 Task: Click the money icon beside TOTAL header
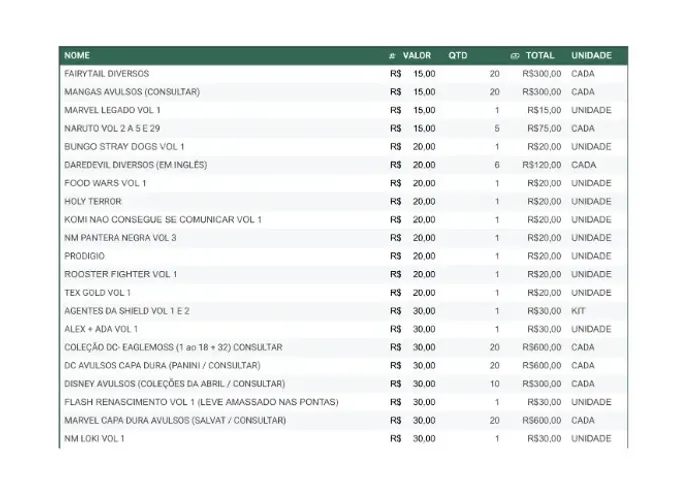515,56
